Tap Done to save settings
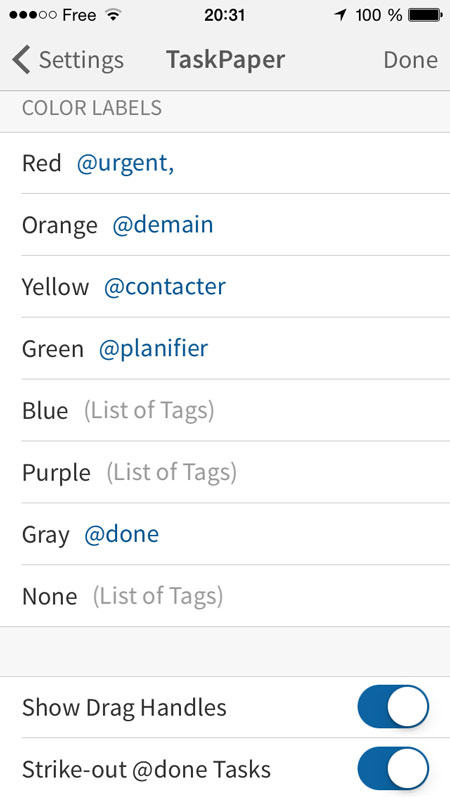 tap(410, 60)
